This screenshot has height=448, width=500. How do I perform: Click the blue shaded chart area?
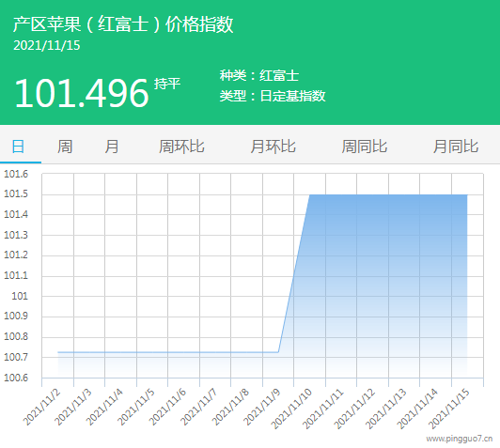(383, 281)
